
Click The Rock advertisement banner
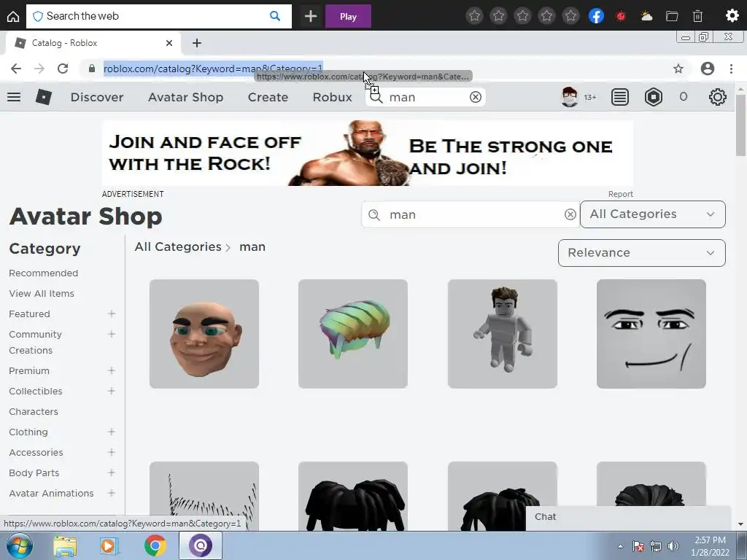(x=368, y=153)
